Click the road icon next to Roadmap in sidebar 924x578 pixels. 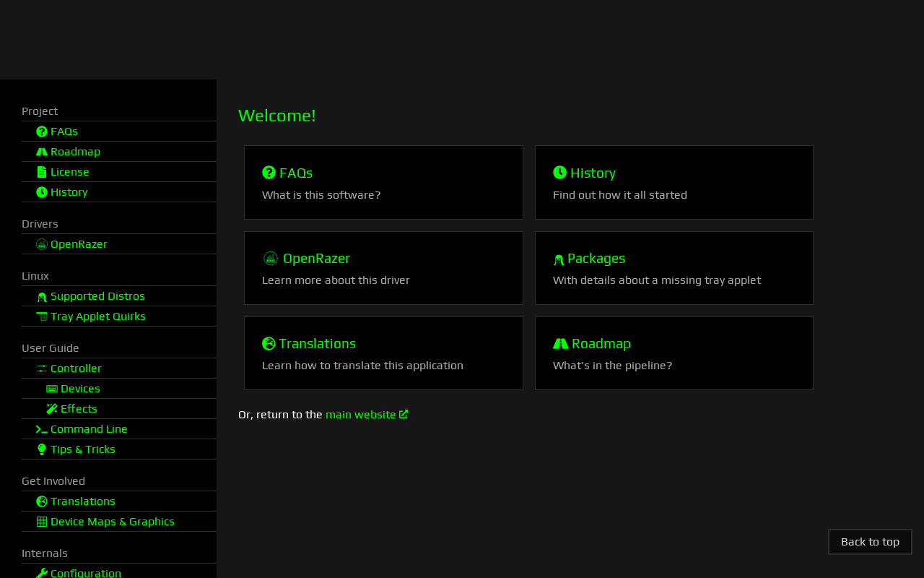pos(42,152)
